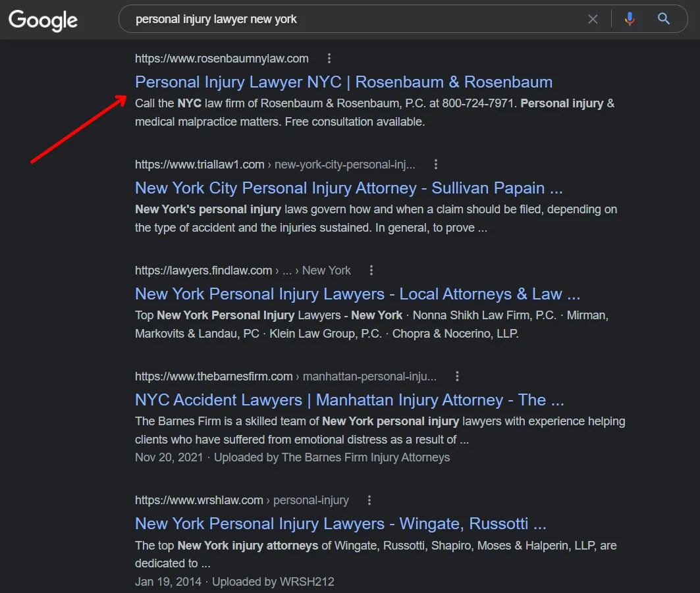Open more options for wrshlaw.com result
Viewport: 700px width, 593px height.
369,501
